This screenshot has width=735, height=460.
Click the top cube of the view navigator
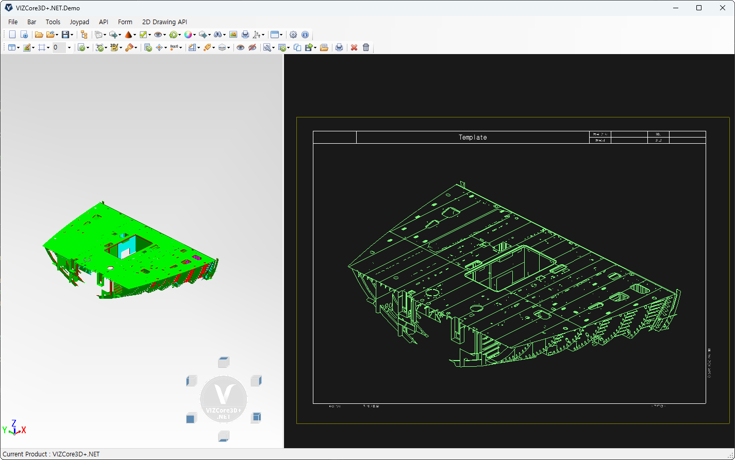click(x=224, y=362)
